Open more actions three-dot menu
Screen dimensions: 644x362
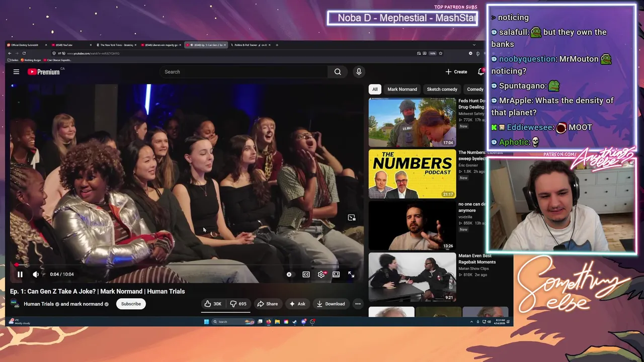358,304
